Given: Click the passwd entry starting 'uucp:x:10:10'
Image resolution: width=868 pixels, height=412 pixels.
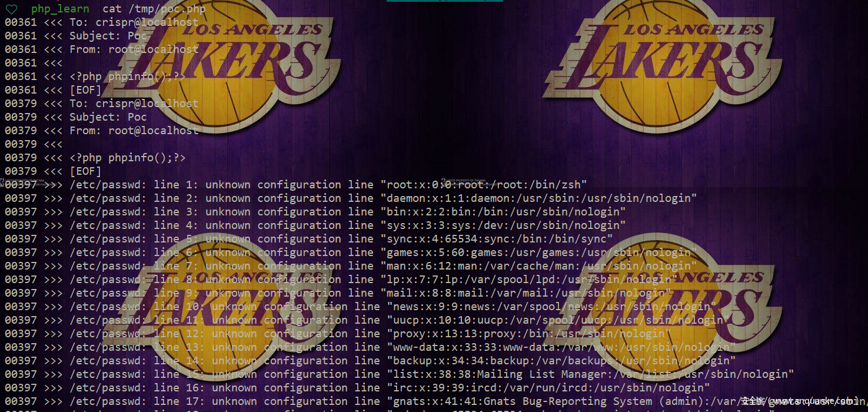Looking at the screenshot, I should (x=558, y=320).
